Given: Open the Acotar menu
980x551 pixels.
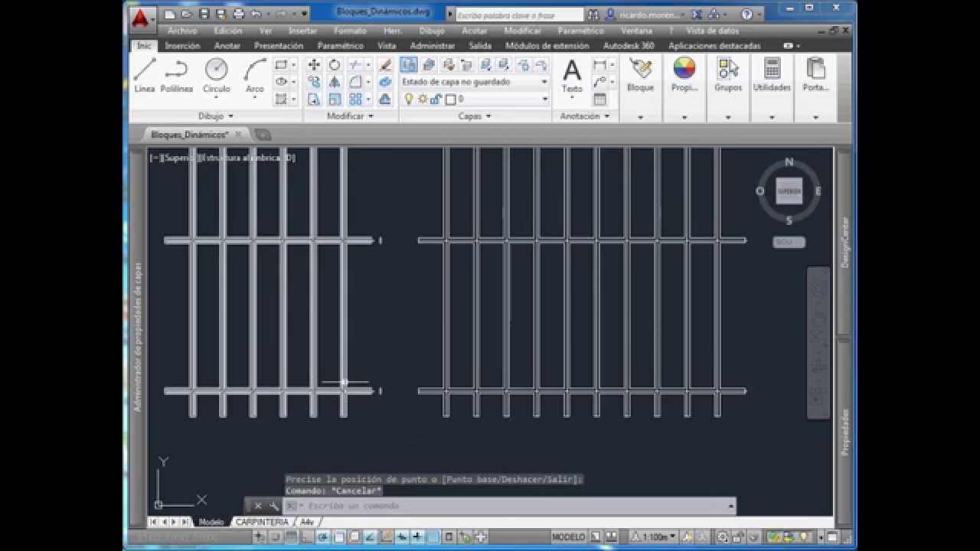Looking at the screenshot, I should pos(475,31).
